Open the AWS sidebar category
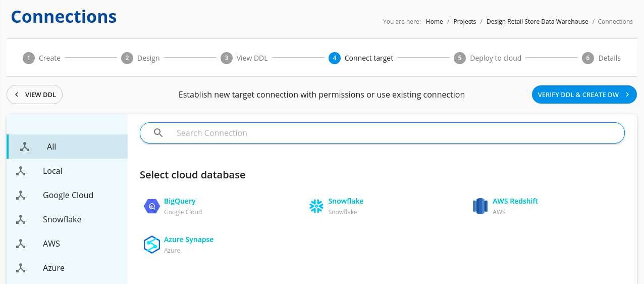 (67, 244)
